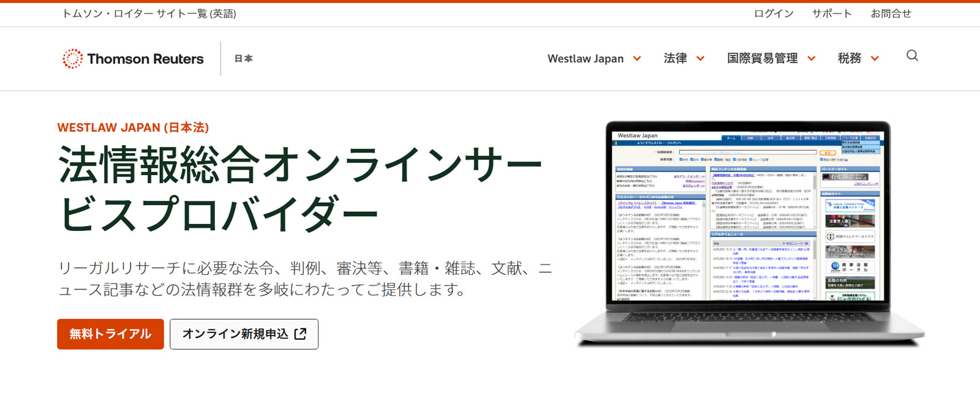Expand the 税務 dropdown chevron

click(875, 59)
